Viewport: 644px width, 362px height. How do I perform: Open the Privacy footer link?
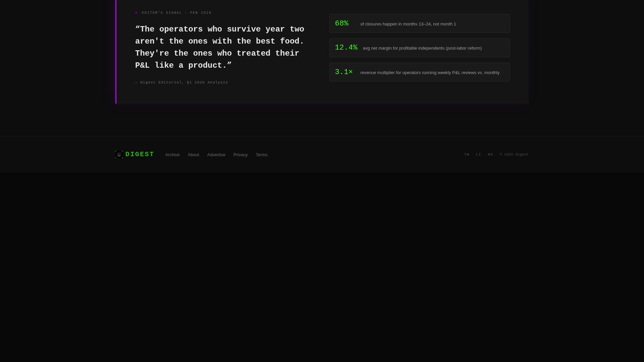tap(240, 155)
